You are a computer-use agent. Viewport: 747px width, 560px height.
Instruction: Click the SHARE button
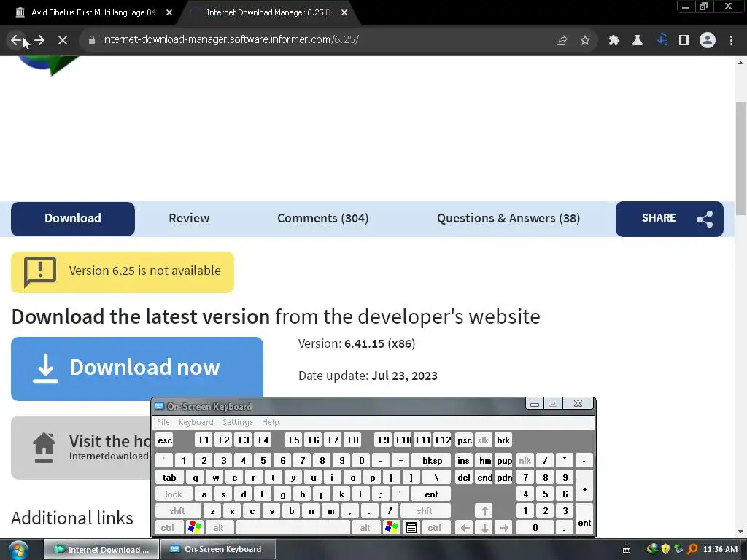coord(670,219)
